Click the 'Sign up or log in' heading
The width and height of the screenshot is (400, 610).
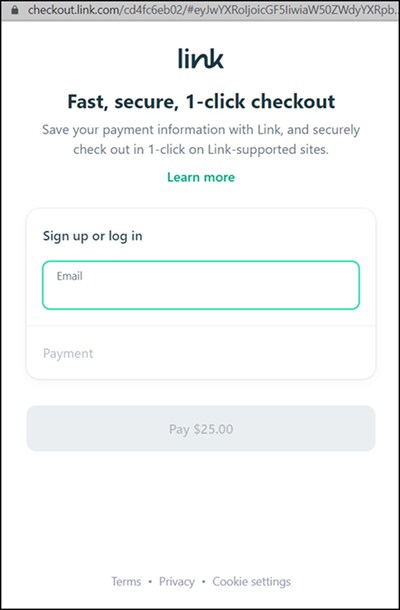[x=92, y=236]
